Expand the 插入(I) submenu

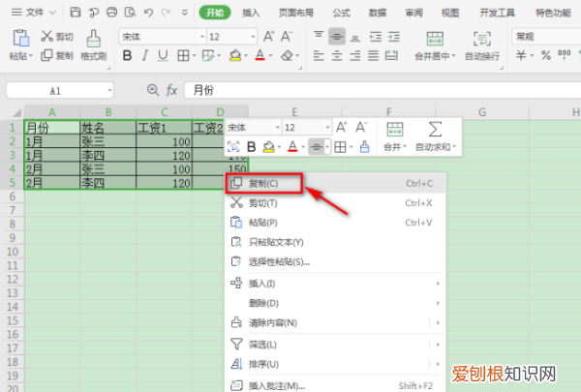[x=335, y=284]
